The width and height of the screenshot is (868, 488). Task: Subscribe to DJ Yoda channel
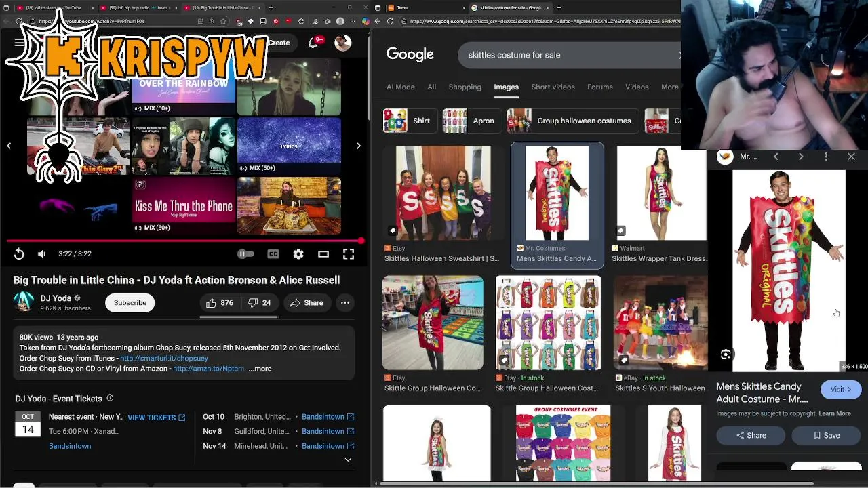click(130, 303)
